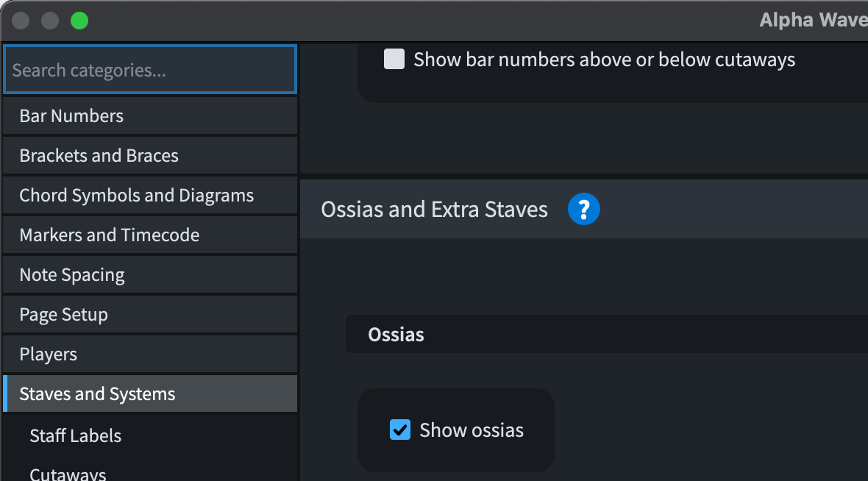Open help for Ossias and Extra Staves
Screen dimensions: 868x481
pos(584,210)
